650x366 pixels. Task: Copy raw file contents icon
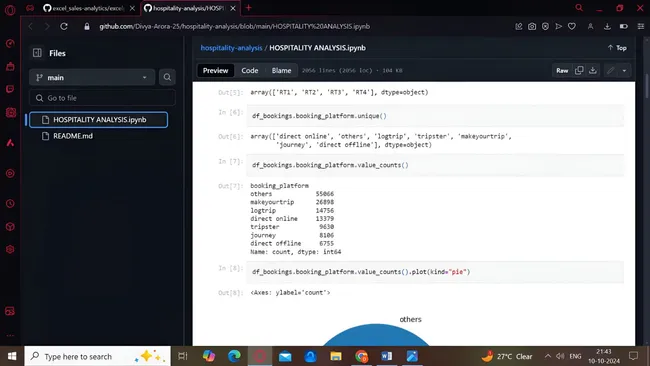(x=579, y=70)
